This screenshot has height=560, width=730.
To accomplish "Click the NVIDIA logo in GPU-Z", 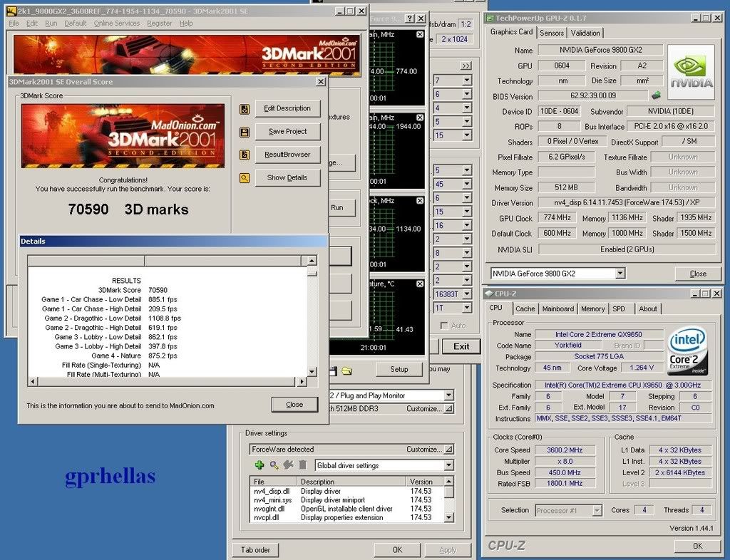I will [691, 72].
